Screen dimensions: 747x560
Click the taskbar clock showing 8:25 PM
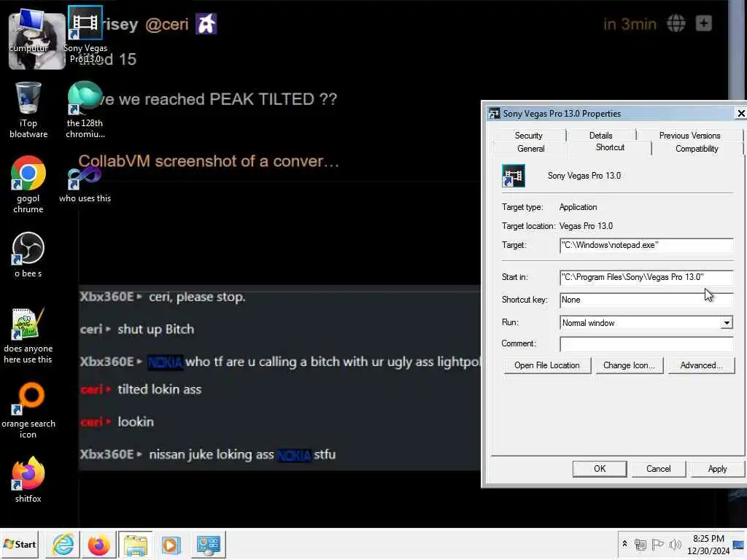pyautogui.click(x=708, y=544)
